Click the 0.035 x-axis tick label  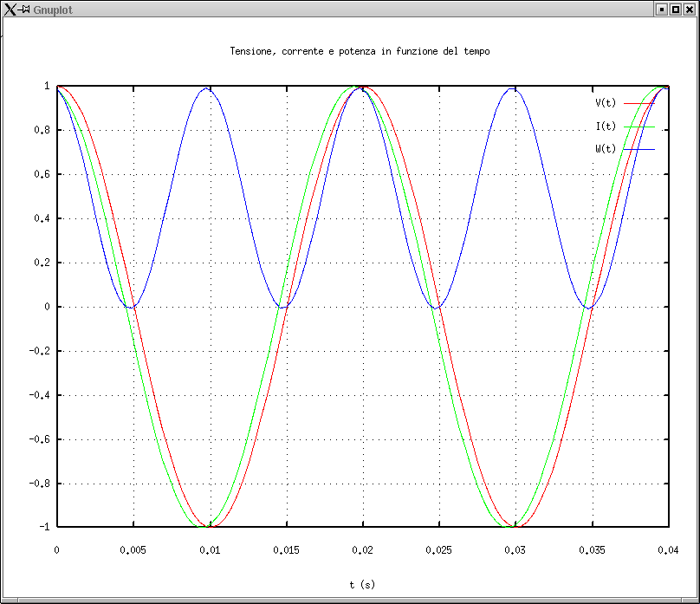point(592,549)
